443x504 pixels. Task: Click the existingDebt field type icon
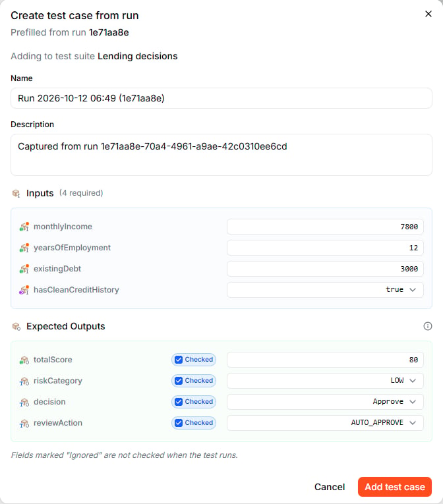coord(24,269)
